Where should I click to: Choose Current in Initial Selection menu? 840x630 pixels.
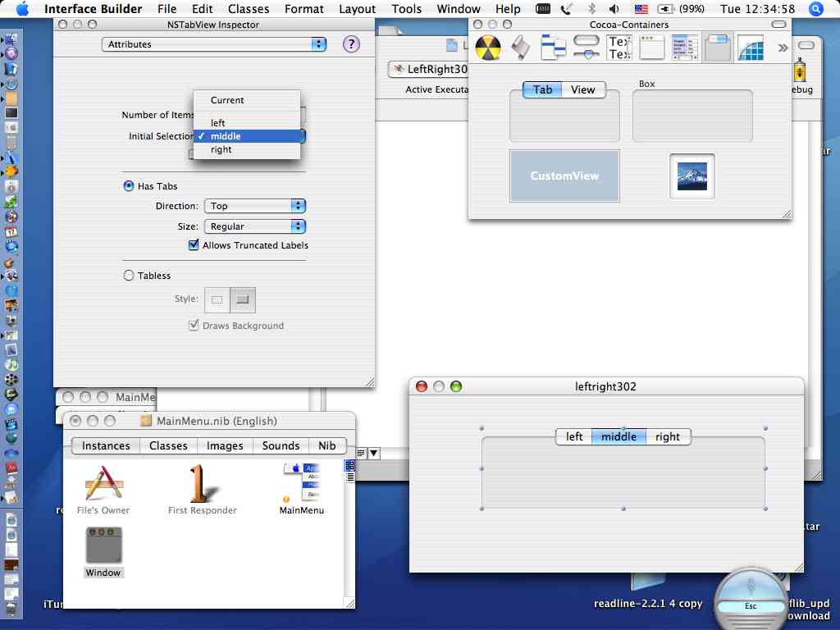[247, 100]
